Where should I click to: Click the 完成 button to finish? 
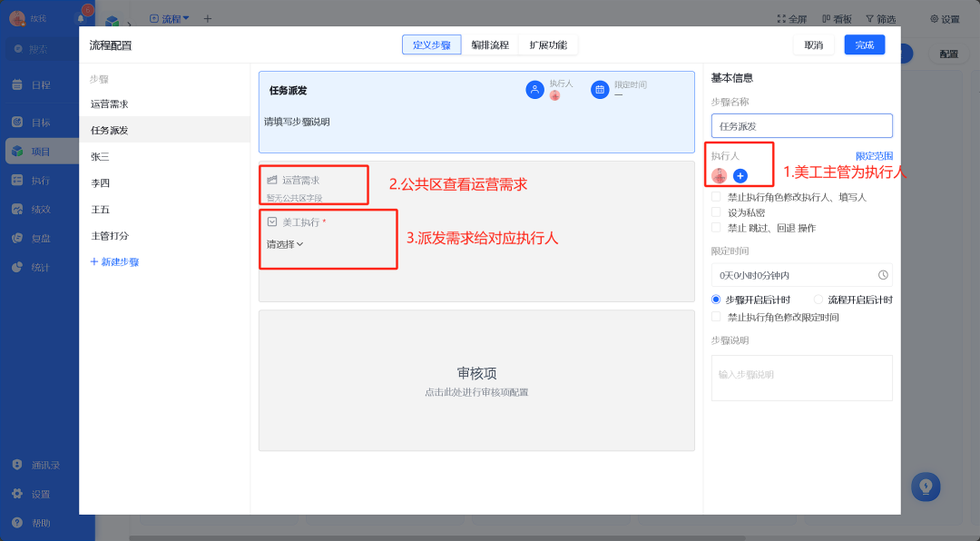pyautogui.click(x=864, y=44)
